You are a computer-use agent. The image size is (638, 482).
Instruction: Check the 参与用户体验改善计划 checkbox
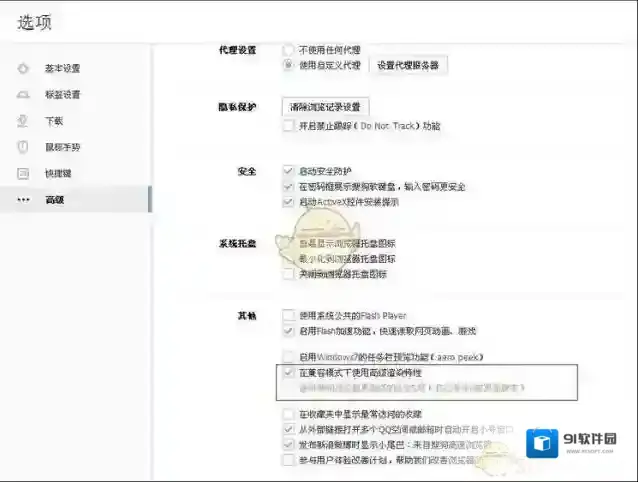click(x=289, y=458)
